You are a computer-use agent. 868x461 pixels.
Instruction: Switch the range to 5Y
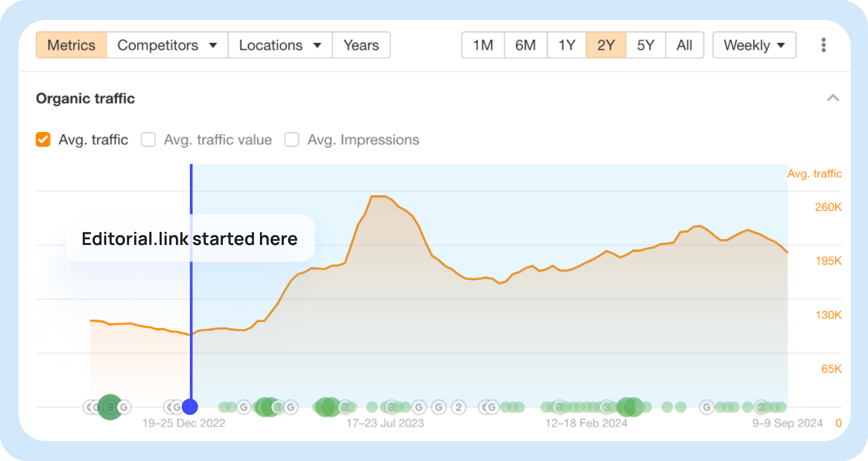tap(646, 45)
